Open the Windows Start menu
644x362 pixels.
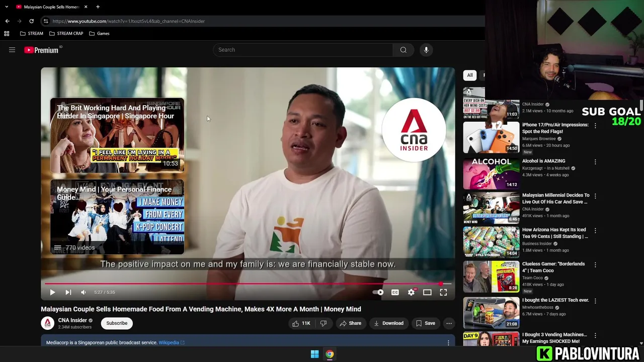click(x=314, y=354)
